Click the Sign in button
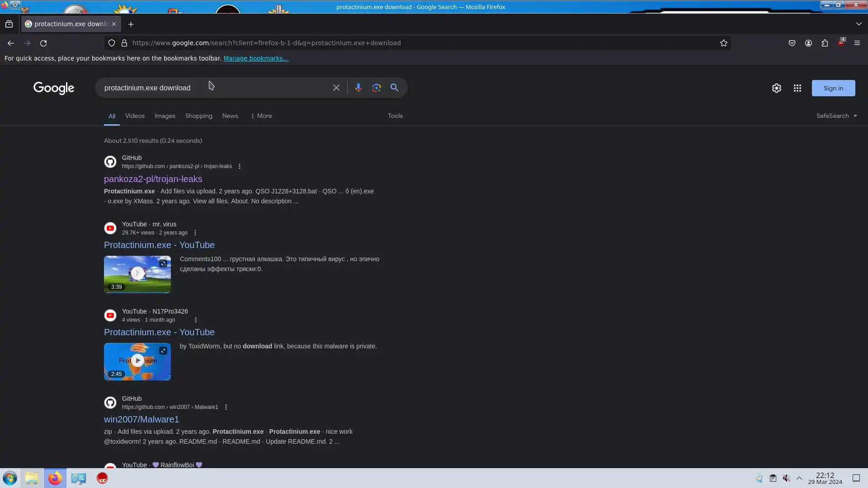This screenshot has height=488, width=868. [833, 88]
